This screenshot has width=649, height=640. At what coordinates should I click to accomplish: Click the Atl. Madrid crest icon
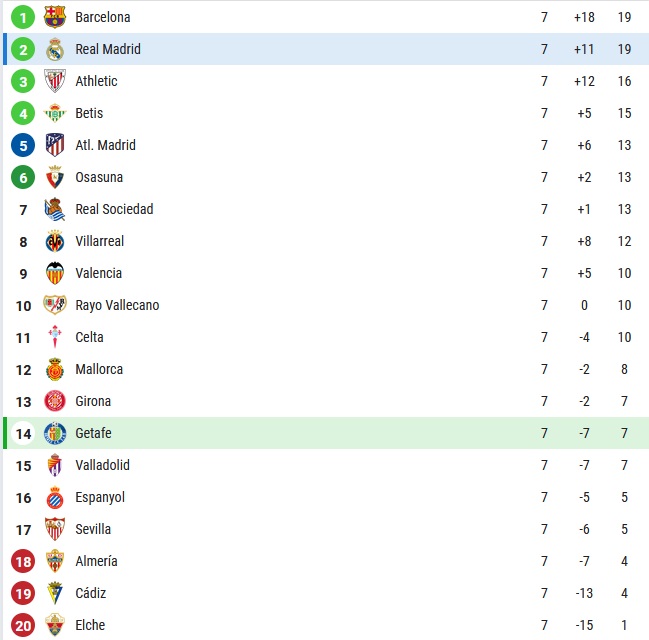click(x=55, y=145)
